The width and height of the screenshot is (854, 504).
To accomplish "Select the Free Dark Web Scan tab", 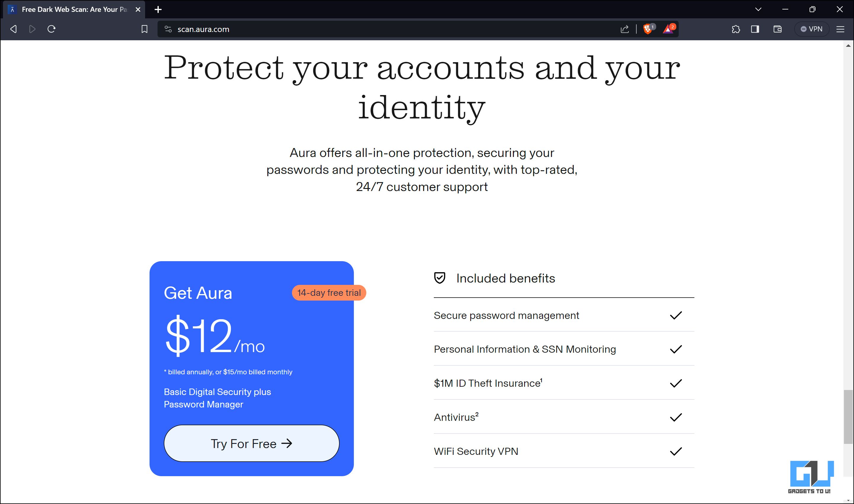I will click(x=71, y=9).
